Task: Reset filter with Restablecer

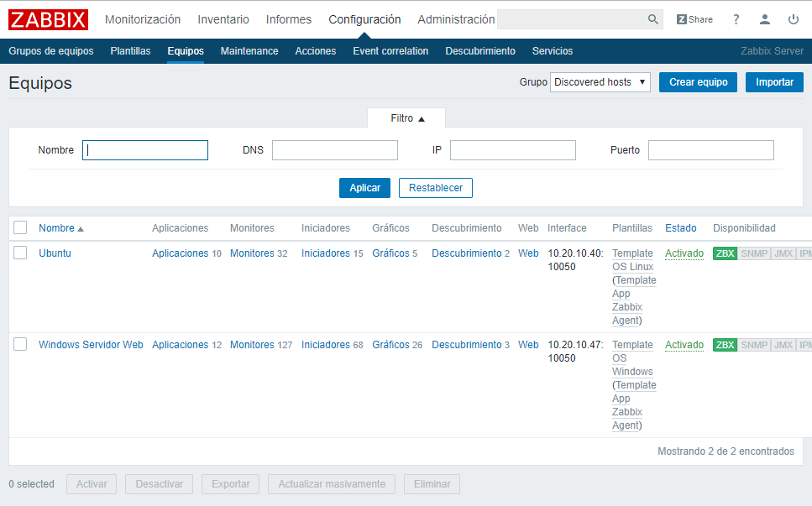Action: tap(436, 188)
